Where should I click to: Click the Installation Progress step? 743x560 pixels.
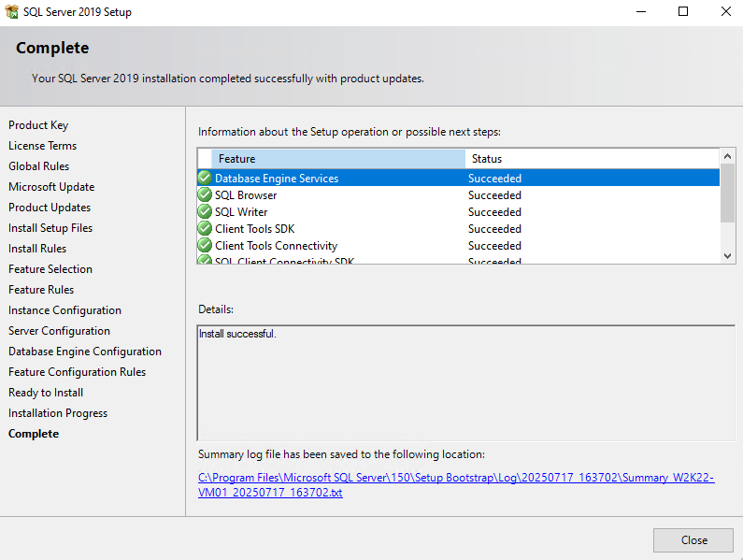click(x=58, y=413)
